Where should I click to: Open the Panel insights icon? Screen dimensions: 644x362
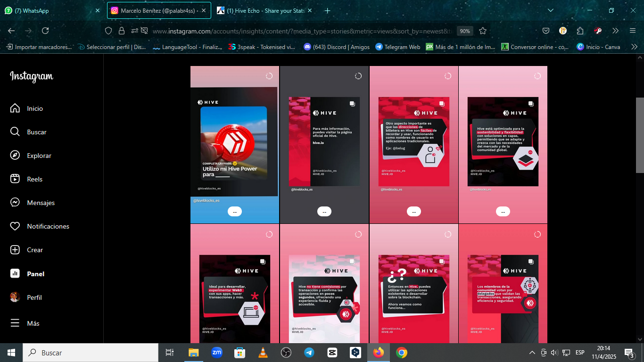tap(15, 273)
